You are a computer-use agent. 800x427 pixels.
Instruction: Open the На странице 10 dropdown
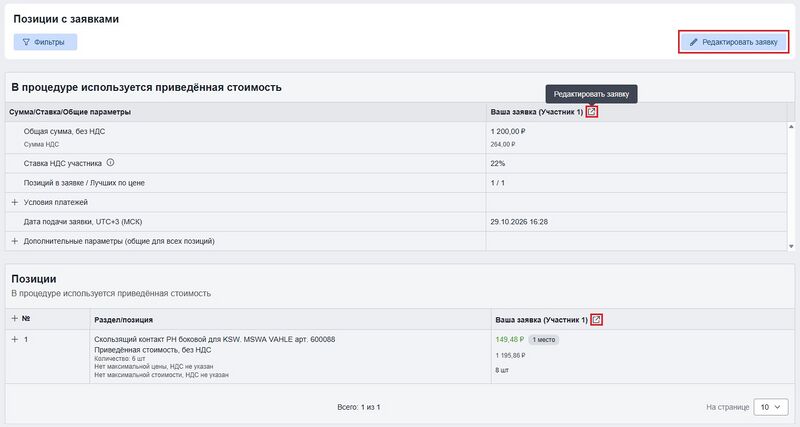770,407
